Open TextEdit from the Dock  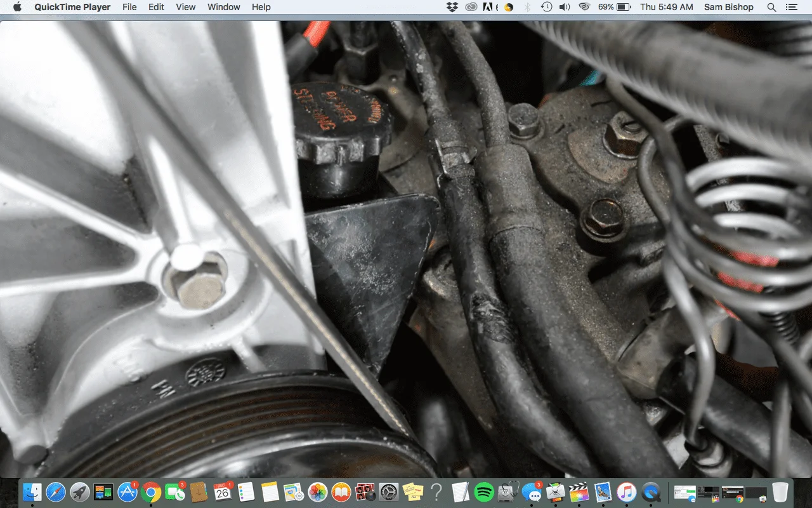pos(460,491)
